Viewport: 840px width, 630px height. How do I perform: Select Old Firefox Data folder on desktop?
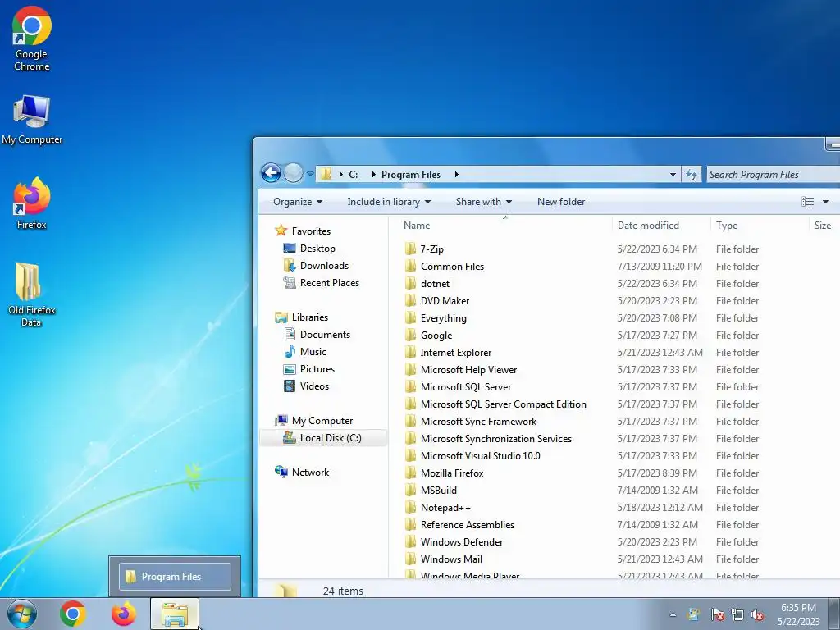[x=32, y=294]
